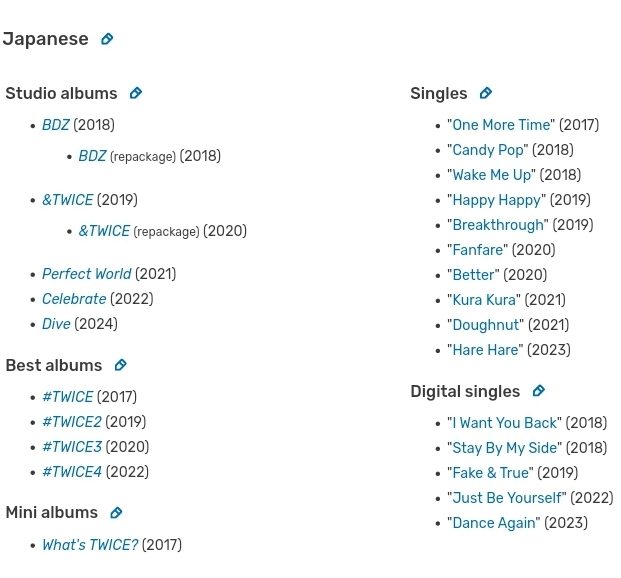Screen dimensions: 621x578
Task: Open the "Dance Again" digital single link
Action: click(x=493, y=523)
